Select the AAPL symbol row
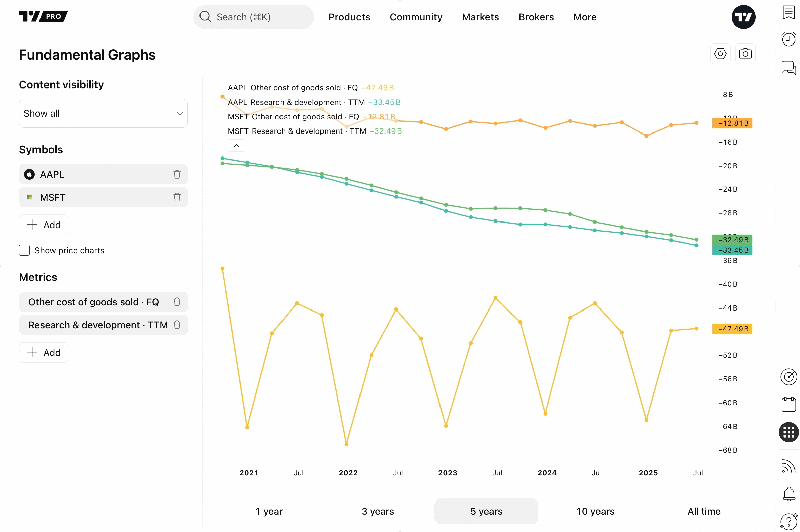The width and height of the screenshot is (800, 532). click(103, 174)
